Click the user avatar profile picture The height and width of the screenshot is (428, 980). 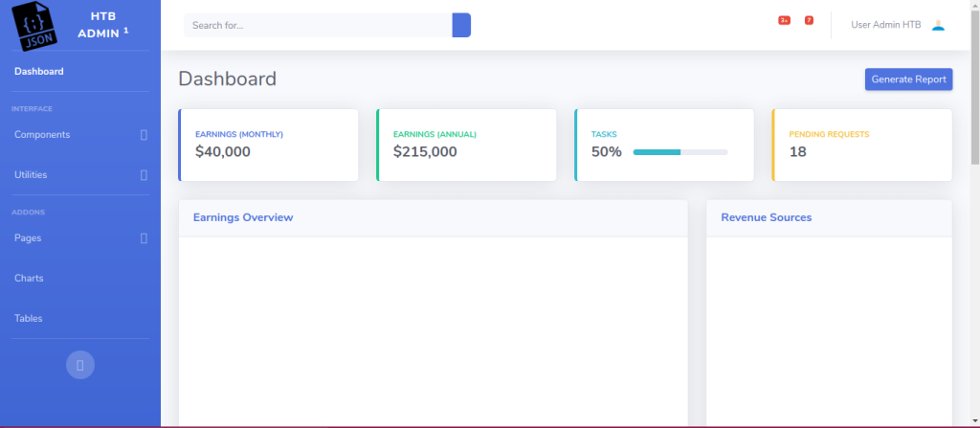[x=938, y=25]
